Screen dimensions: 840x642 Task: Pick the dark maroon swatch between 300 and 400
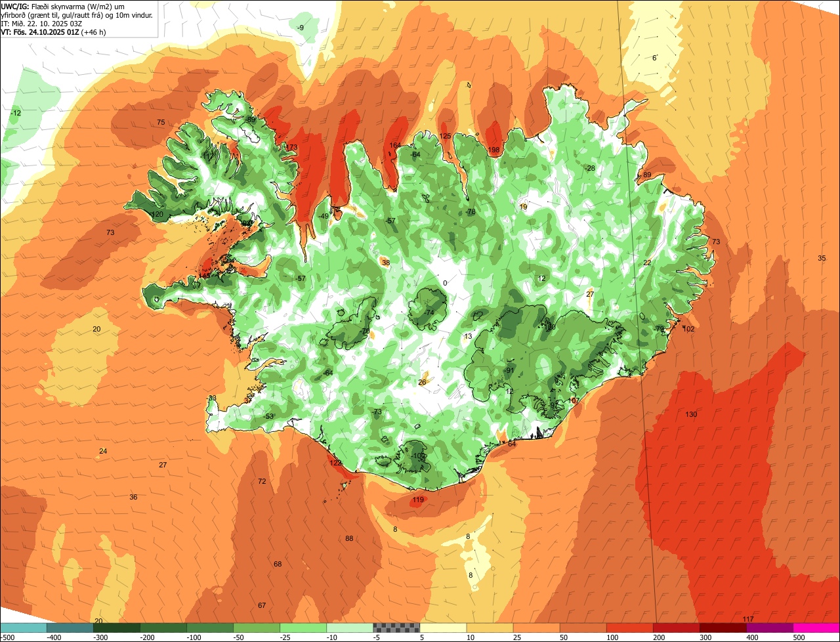click(x=723, y=628)
